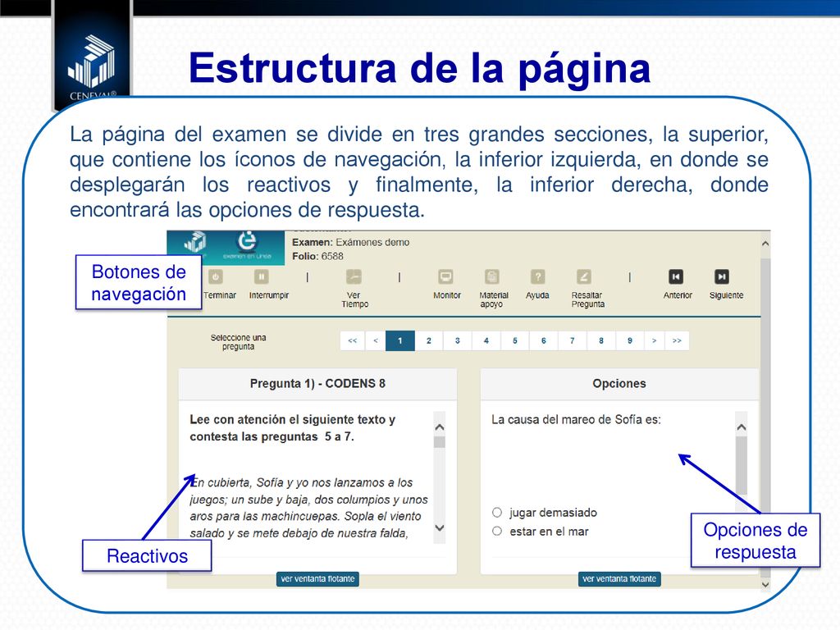Jump to first page with << button
This screenshot has width=840, height=630.
353,340
